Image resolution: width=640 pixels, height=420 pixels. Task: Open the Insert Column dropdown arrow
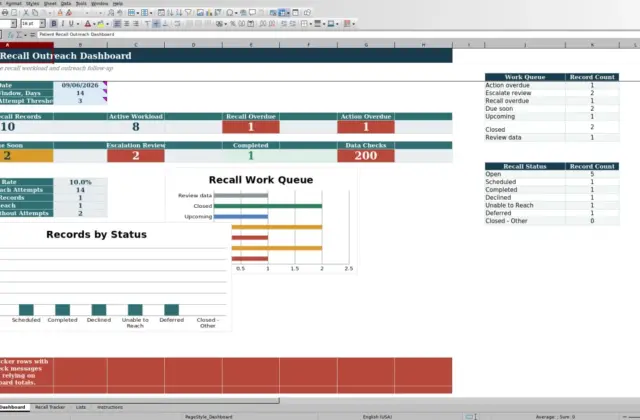(x=151, y=13)
